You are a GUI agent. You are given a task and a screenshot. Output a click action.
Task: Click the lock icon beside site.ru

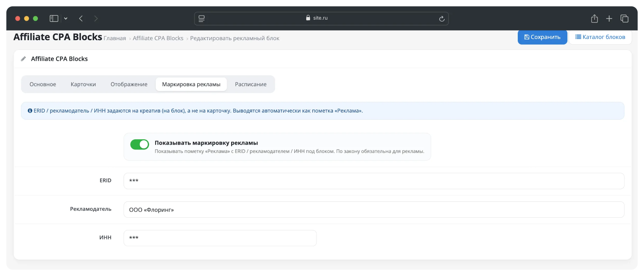[x=308, y=18]
